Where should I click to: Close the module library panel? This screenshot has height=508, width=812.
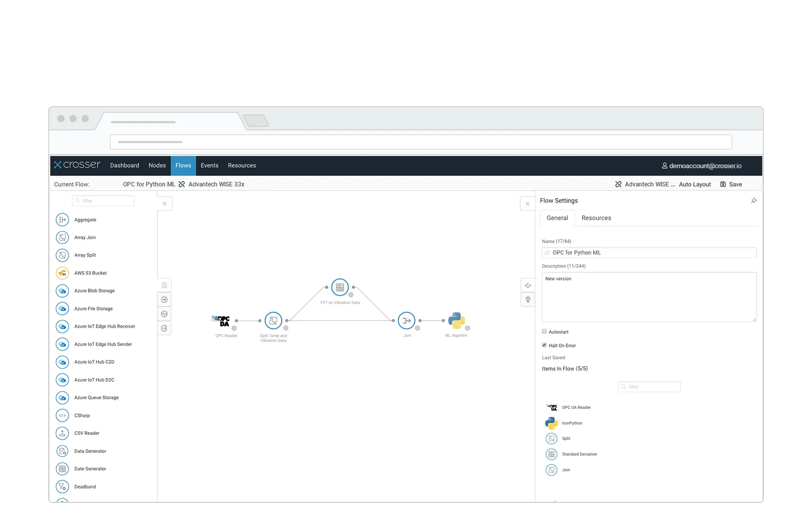point(164,204)
